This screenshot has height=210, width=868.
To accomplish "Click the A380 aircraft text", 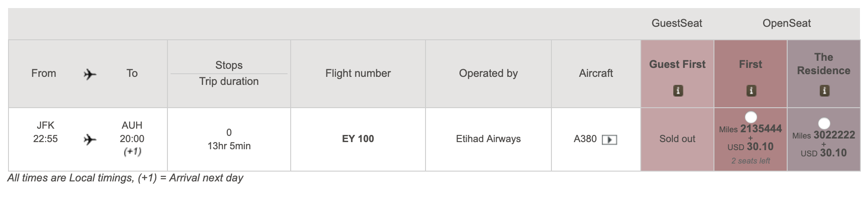I will click(x=585, y=139).
